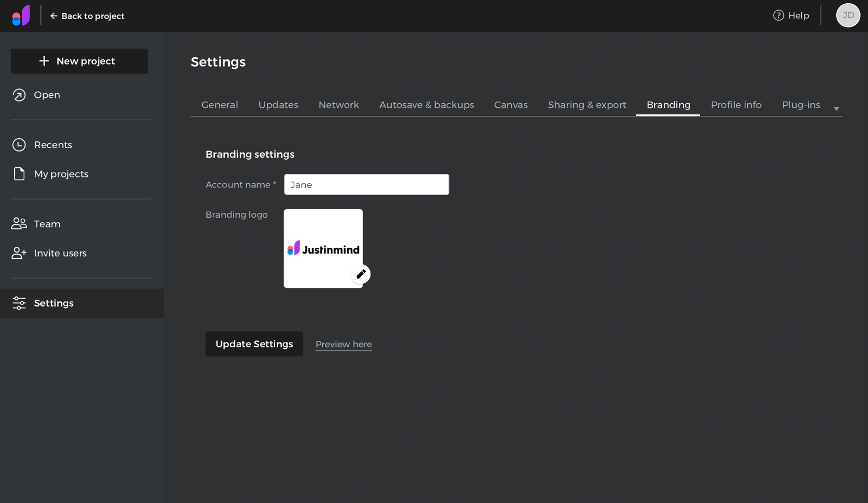Image resolution: width=868 pixels, height=503 pixels.
Task: Select Settings in the sidebar
Action: (82, 303)
